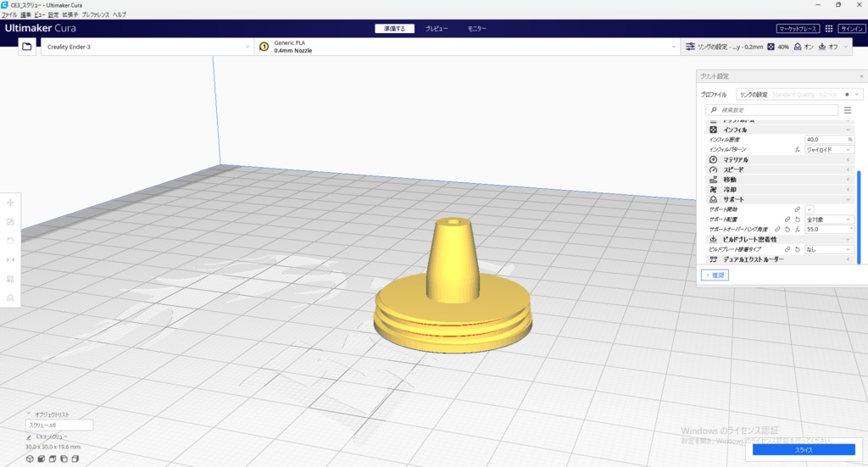Switch to 3D perspective view cube icon
868x467 pixels.
30,459
